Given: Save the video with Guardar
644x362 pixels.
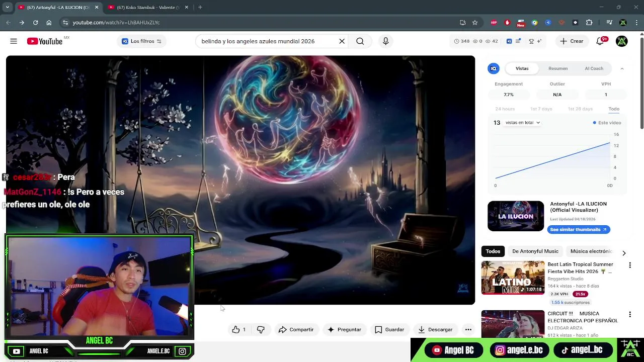Looking at the screenshot, I should coord(389,330).
